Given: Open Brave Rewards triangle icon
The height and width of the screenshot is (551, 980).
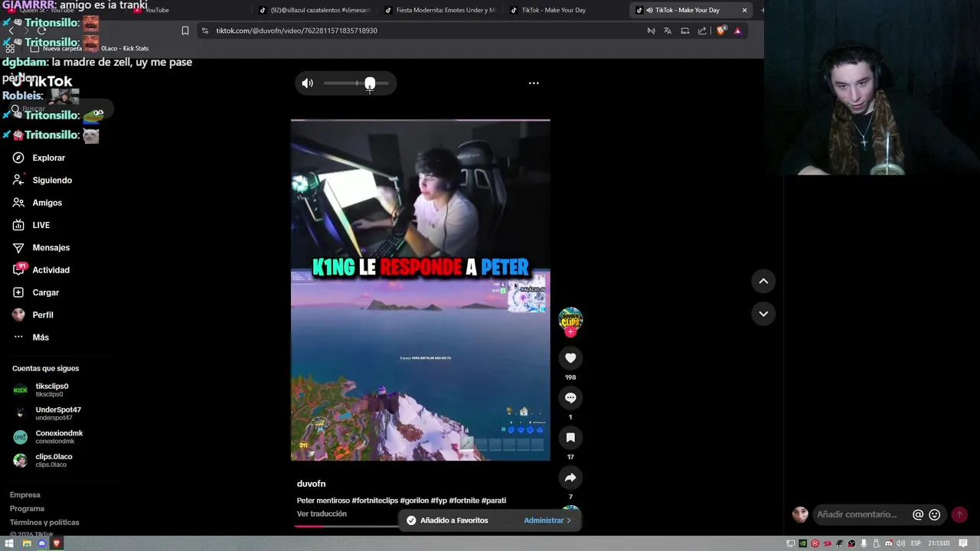Looking at the screenshot, I should tap(737, 31).
